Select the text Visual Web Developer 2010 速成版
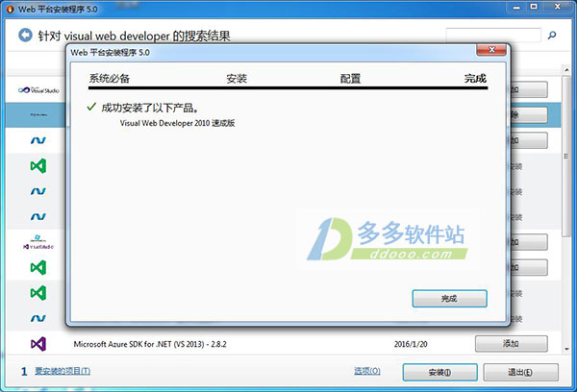This screenshot has width=577, height=392. point(177,123)
